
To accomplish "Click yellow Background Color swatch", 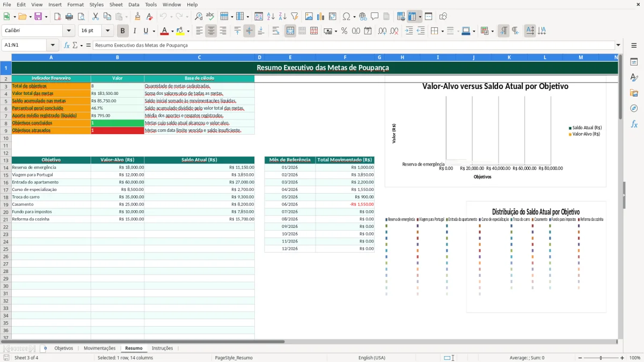I will pyautogui.click(x=180, y=31).
